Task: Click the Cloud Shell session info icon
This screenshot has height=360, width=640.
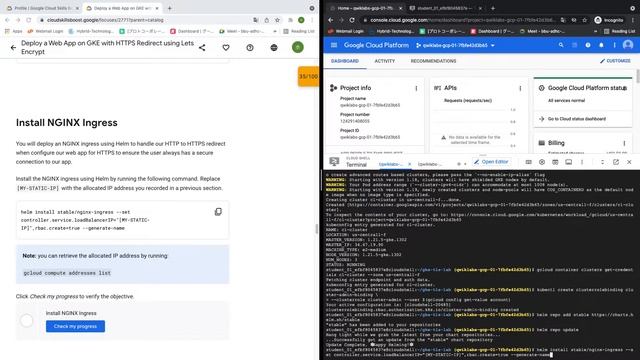Action: 569,162
